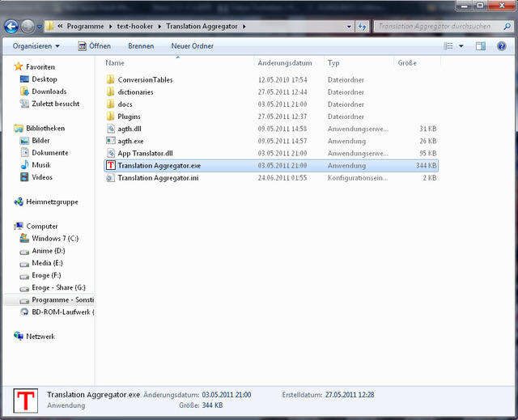Image resolution: width=518 pixels, height=420 pixels.
Task: Select App Translator.dll file icon
Action: (111, 153)
